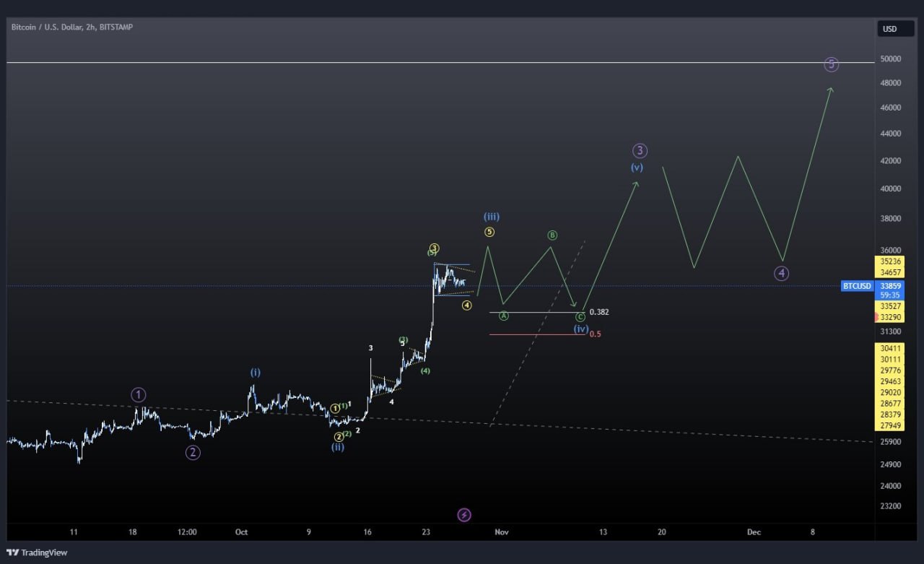The image size is (924, 564).
Task: Select the blue (iii) wave label
Action: click(492, 217)
